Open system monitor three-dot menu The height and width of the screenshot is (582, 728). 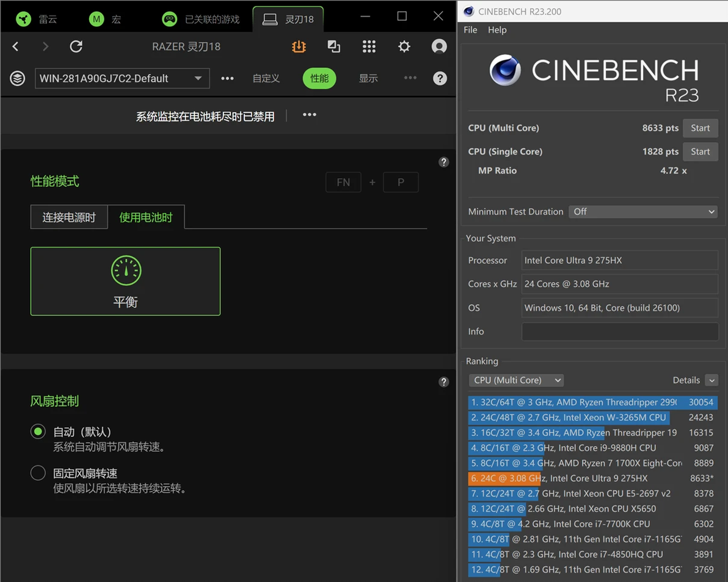(x=310, y=115)
